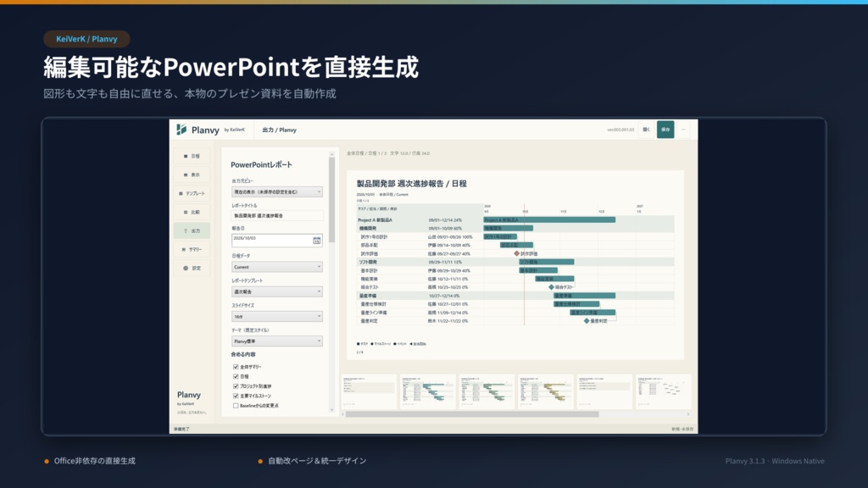Screen dimensions: 868x488
Task: Check the Baselineからの変更点 checkbox
Action: tap(236, 406)
